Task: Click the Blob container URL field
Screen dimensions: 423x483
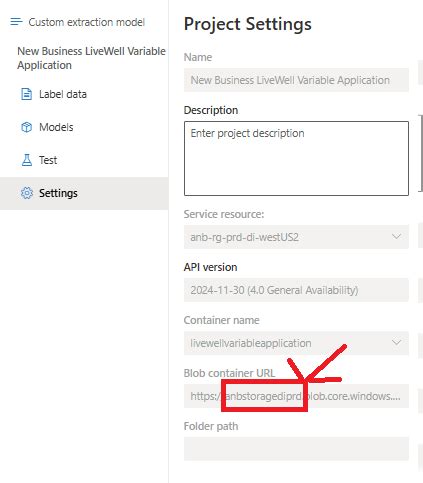Action: [x=296, y=396]
